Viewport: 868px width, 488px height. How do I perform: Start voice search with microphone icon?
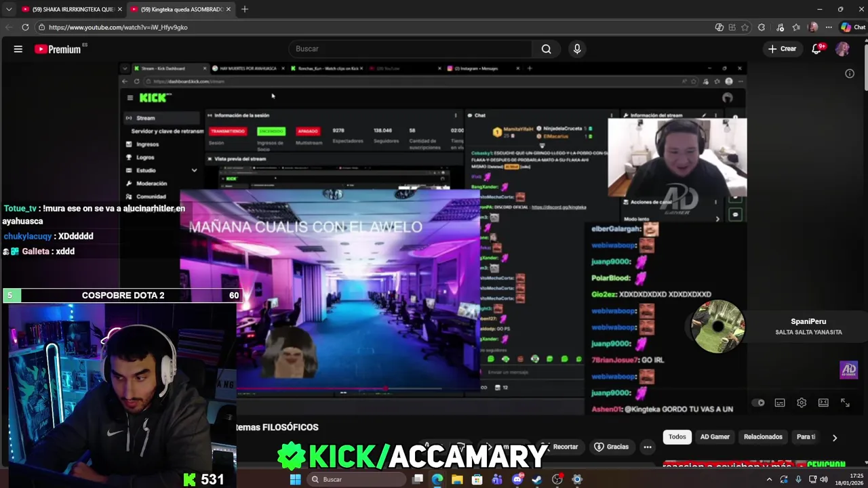[577, 49]
